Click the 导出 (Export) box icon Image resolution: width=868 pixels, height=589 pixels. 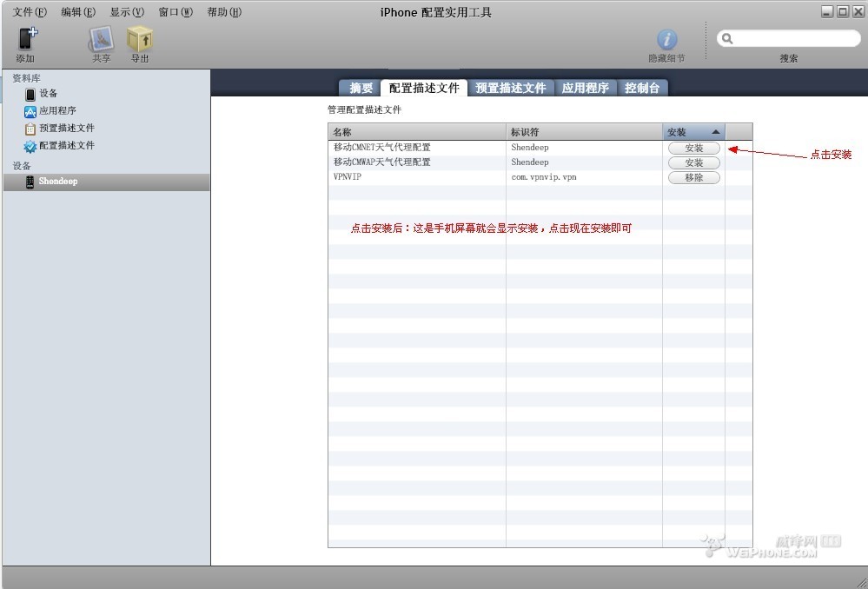[x=140, y=39]
